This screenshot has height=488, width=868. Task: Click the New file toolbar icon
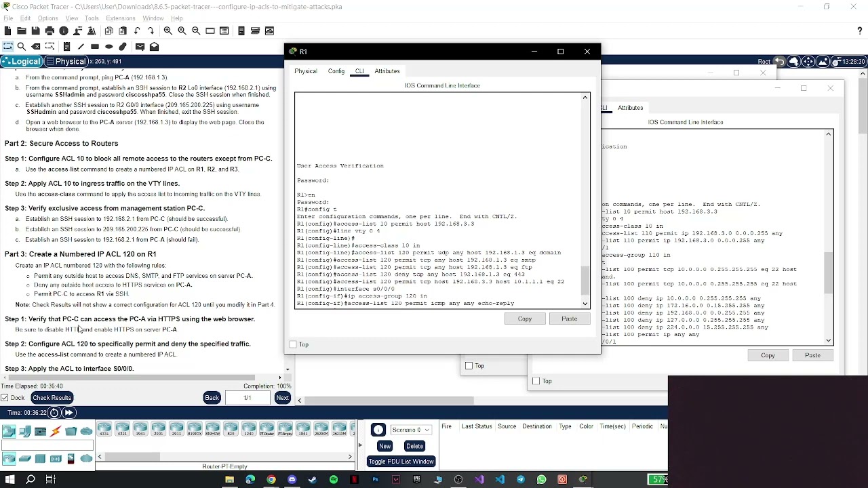coord(7,30)
